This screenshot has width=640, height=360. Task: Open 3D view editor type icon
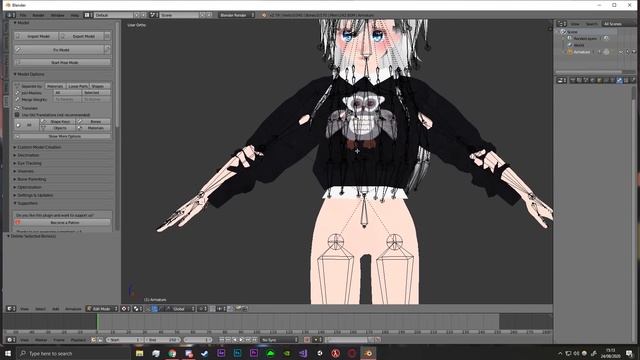point(11,309)
